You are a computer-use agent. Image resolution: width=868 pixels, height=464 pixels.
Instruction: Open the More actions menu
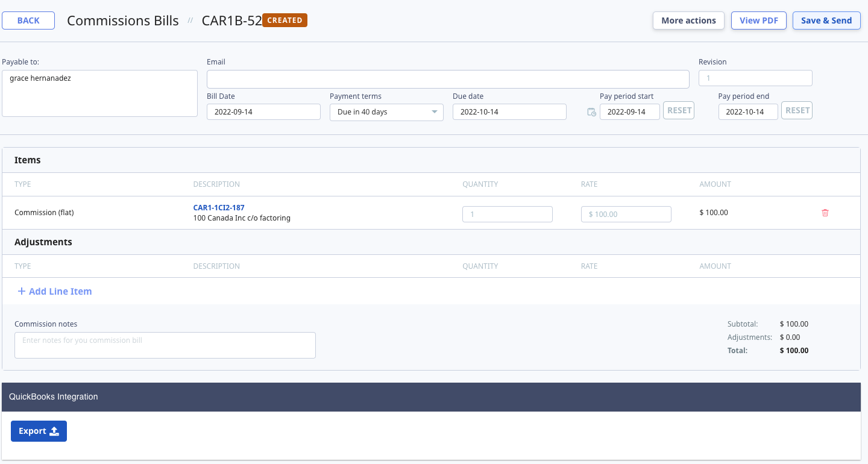(688, 20)
